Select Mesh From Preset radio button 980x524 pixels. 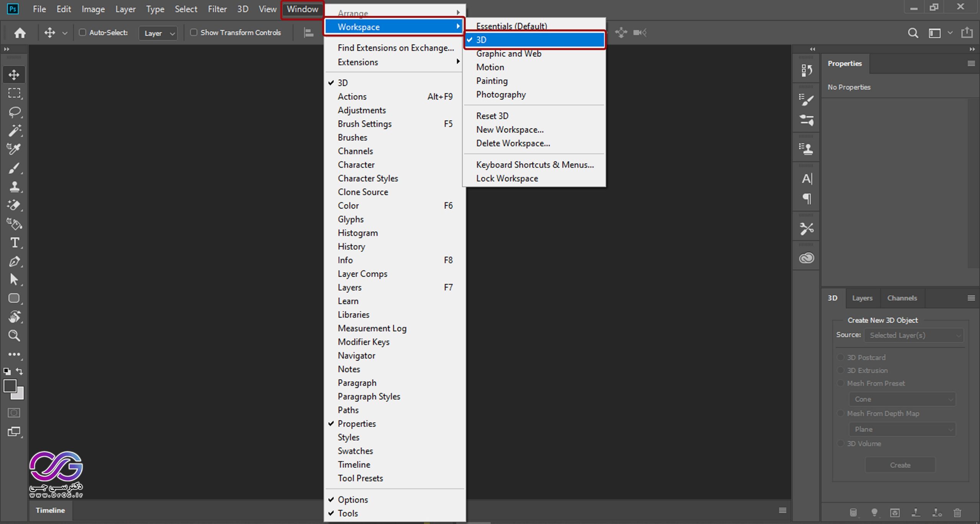(x=840, y=383)
